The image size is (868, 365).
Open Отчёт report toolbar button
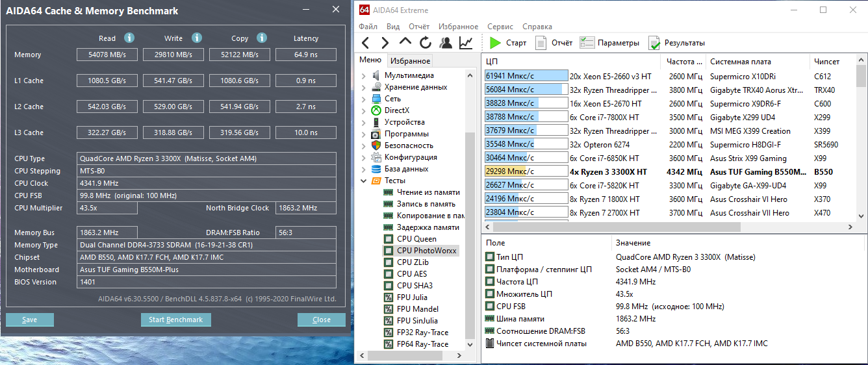[x=554, y=43]
